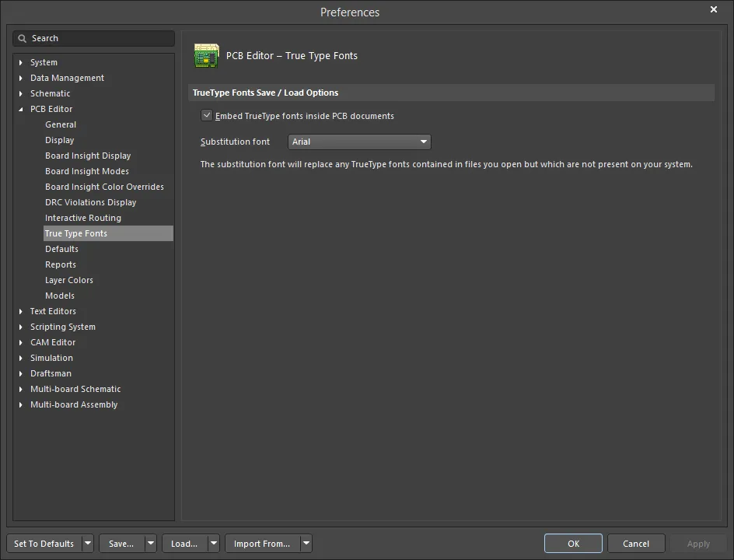Viewport: 734px width, 560px height.
Task: Open the Save button dropdown arrow
Action: click(151, 544)
